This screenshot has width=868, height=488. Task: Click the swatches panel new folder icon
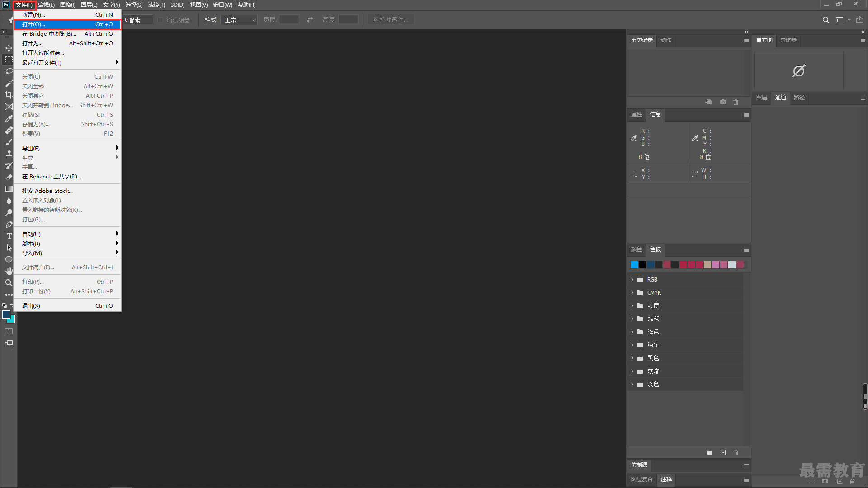coord(710,453)
